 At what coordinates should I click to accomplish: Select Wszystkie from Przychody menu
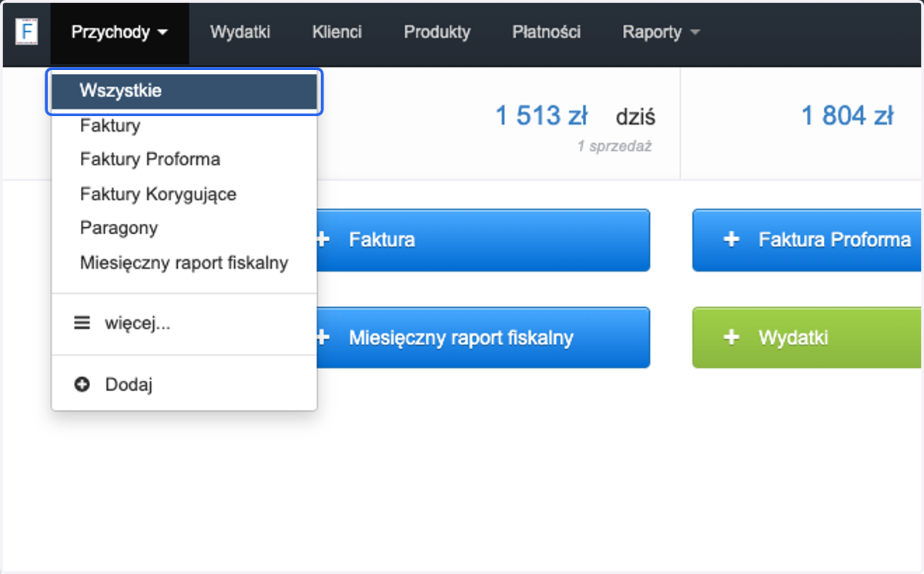(x=184, y=91)
